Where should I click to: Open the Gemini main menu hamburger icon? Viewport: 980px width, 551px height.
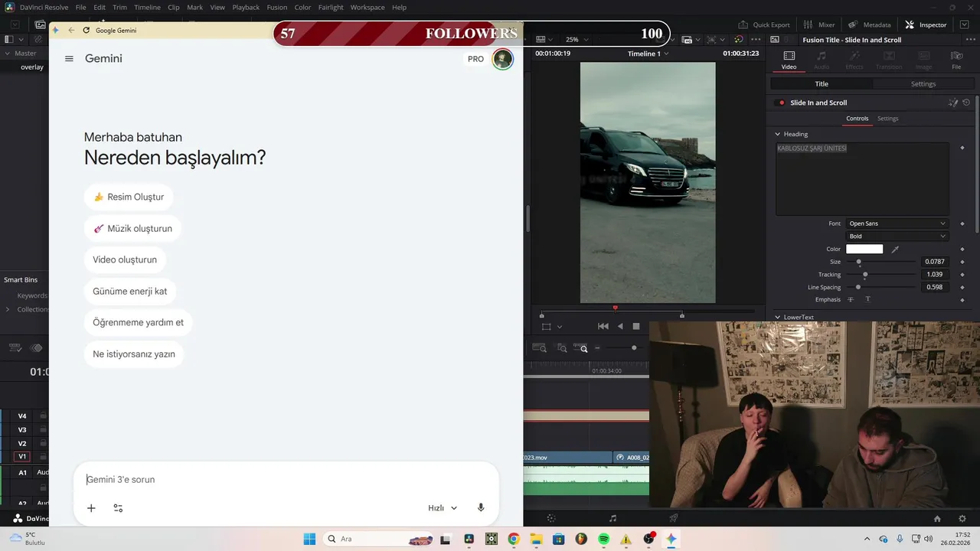(x=69, y=59)
